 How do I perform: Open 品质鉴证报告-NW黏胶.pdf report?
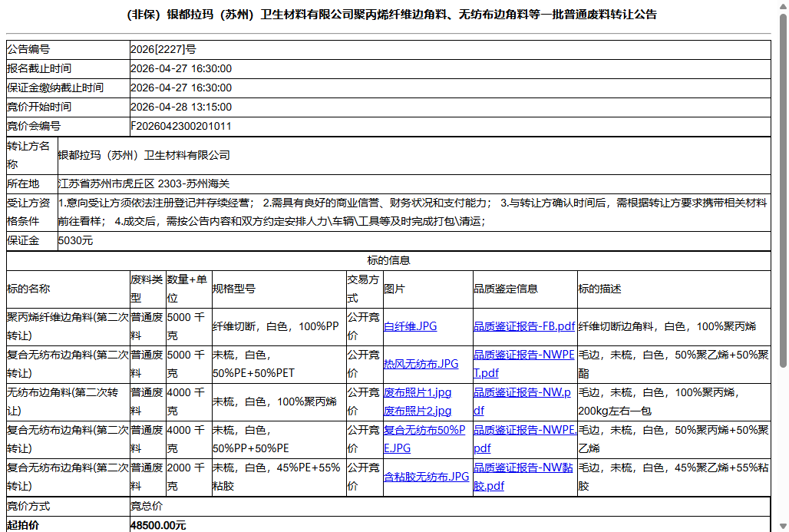pyautogui.click(x=523, y=477)
